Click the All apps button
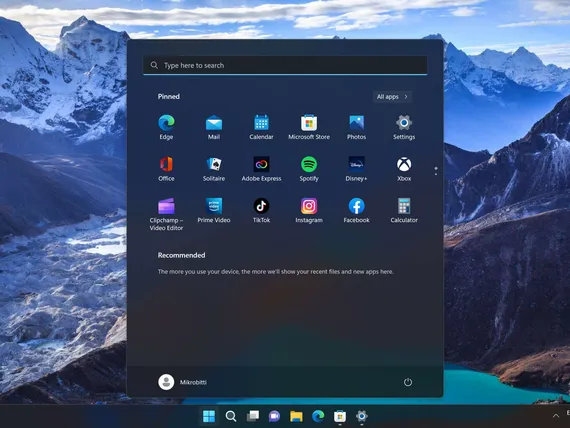Image resolution: width=570 pixels, height=428 pixels. 392,97
